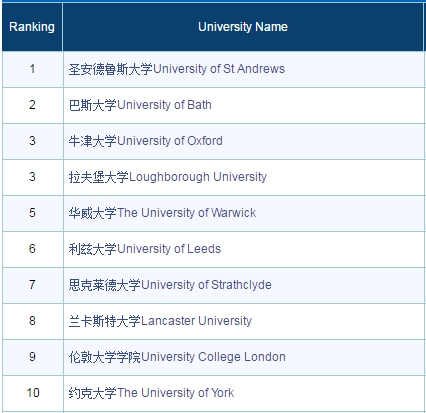Open Lancaster University link
The image size is (426, 413).
[x=160, y=321]
